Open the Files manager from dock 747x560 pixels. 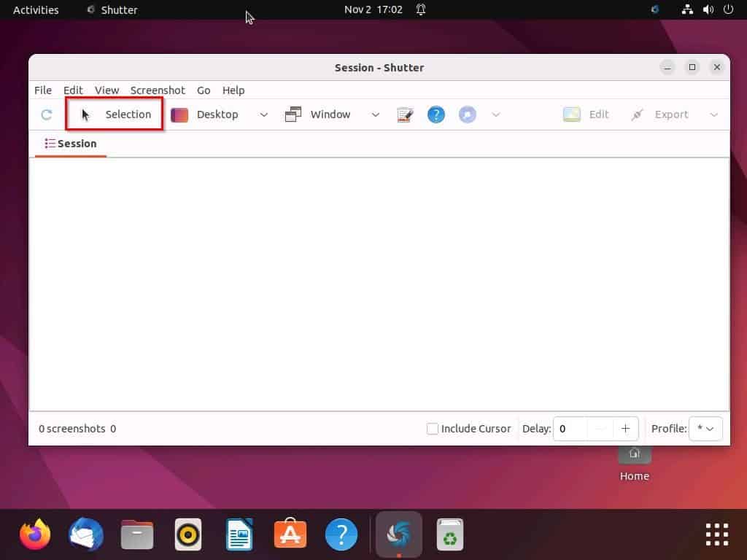coord(137,534)
